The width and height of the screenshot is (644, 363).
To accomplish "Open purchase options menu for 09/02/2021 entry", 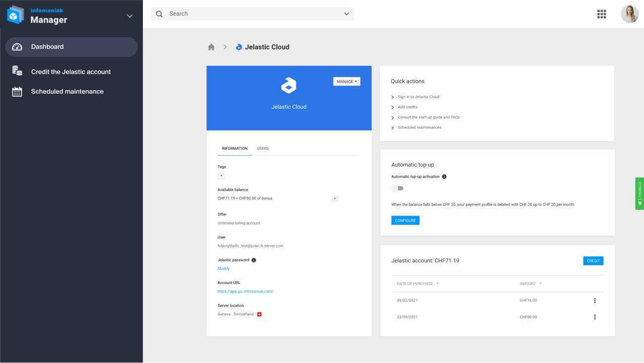I will [x=595, y=300].
